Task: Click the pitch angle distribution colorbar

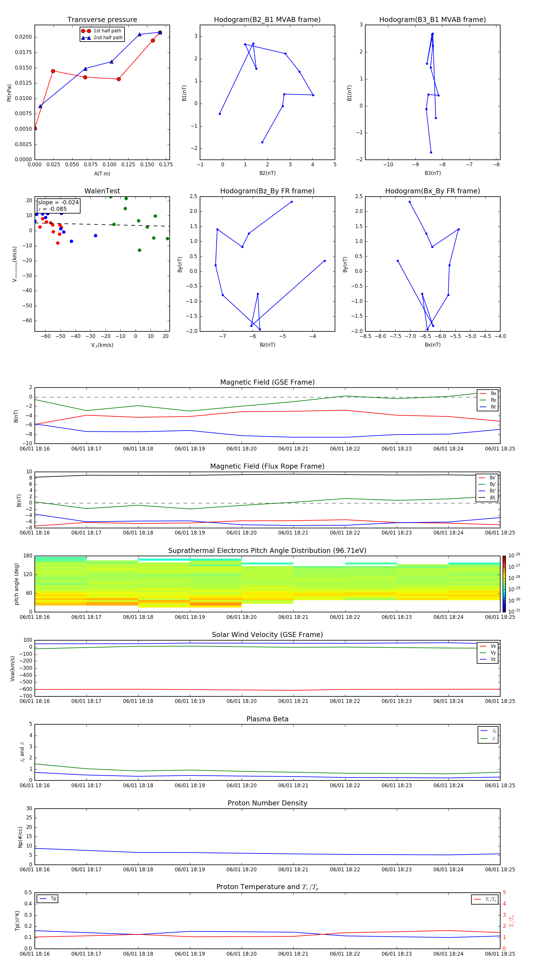Action: 504,584
